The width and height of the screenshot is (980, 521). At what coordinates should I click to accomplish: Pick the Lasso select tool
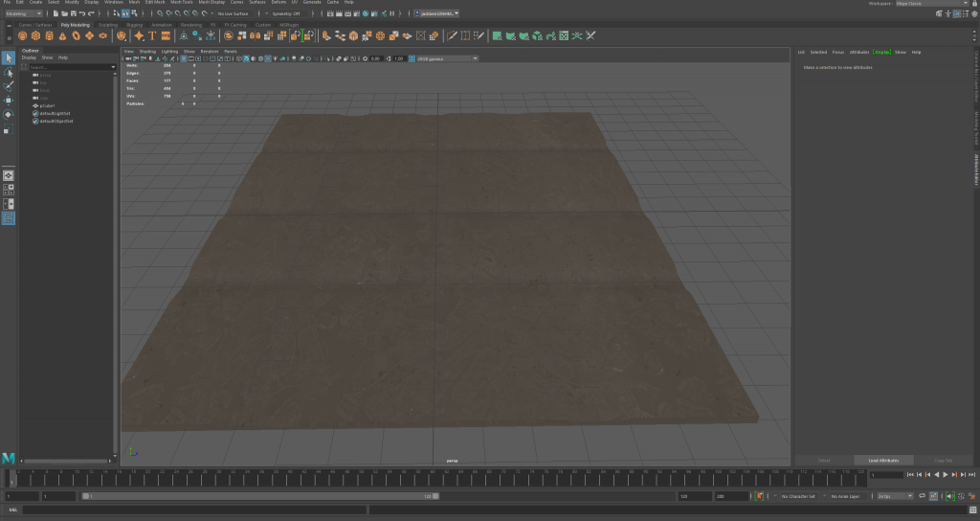(9, 72)
